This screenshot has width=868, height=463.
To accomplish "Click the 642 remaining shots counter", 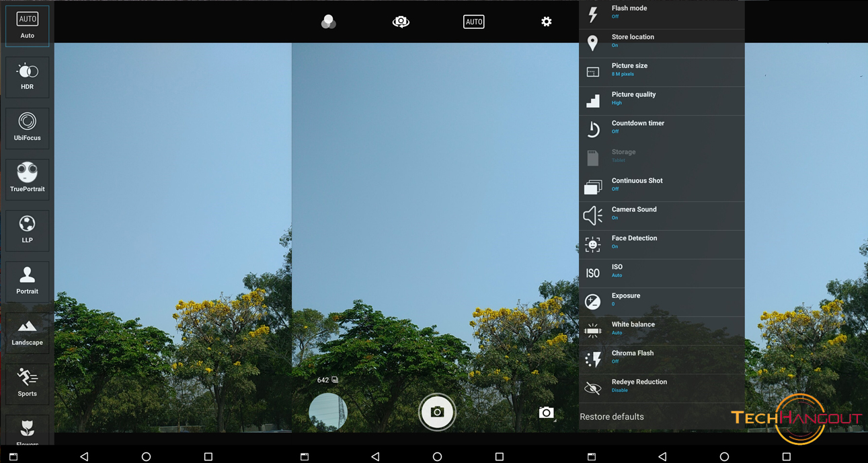I will [x=327, y=380].
